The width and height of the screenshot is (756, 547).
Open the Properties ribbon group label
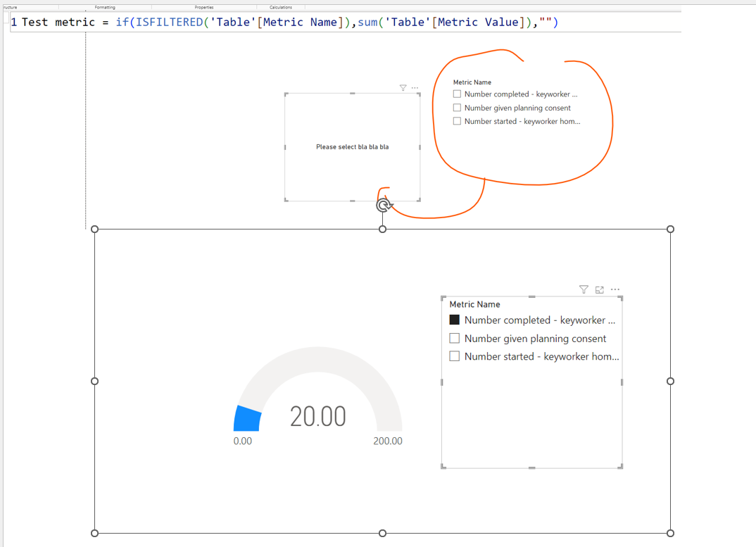tap(204, 7)
